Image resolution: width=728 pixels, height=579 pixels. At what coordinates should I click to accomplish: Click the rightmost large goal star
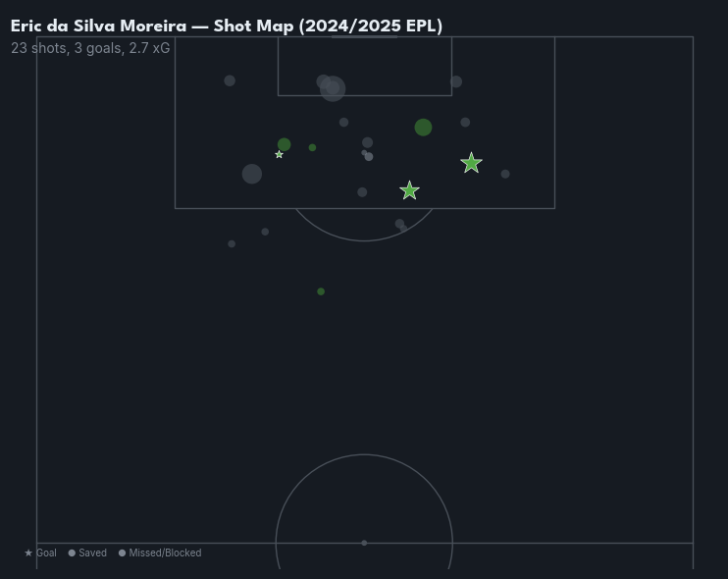point(471,163)
